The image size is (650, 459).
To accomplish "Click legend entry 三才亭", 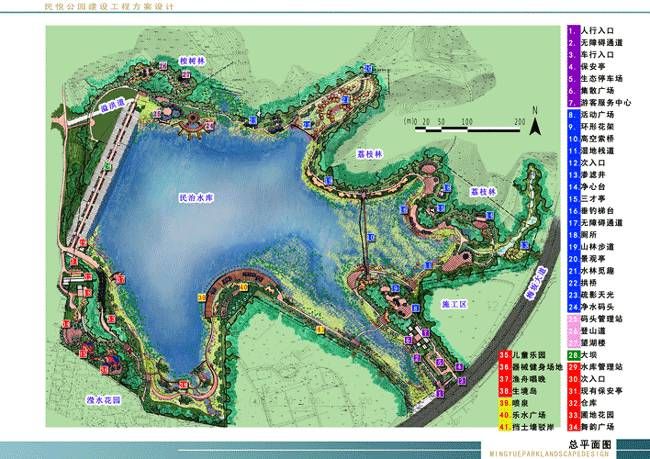I will pos(587,199).
